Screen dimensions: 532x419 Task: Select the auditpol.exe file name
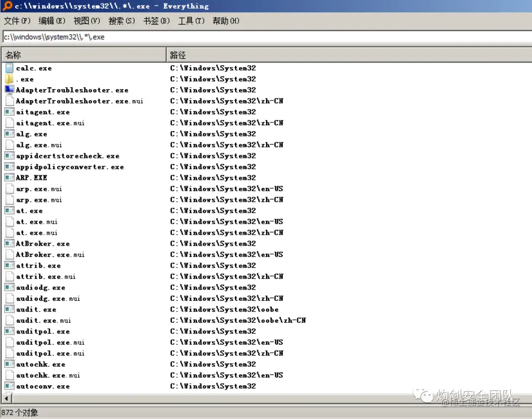(x=43, y=331)
